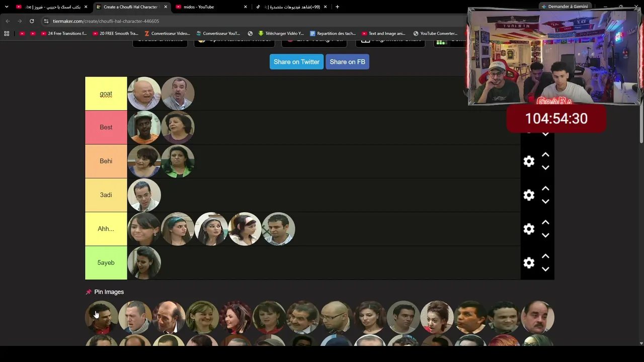Open the Convertisseur Vidéo bookmark
Viewport: 644px width, 362px height.
(167, 34)
